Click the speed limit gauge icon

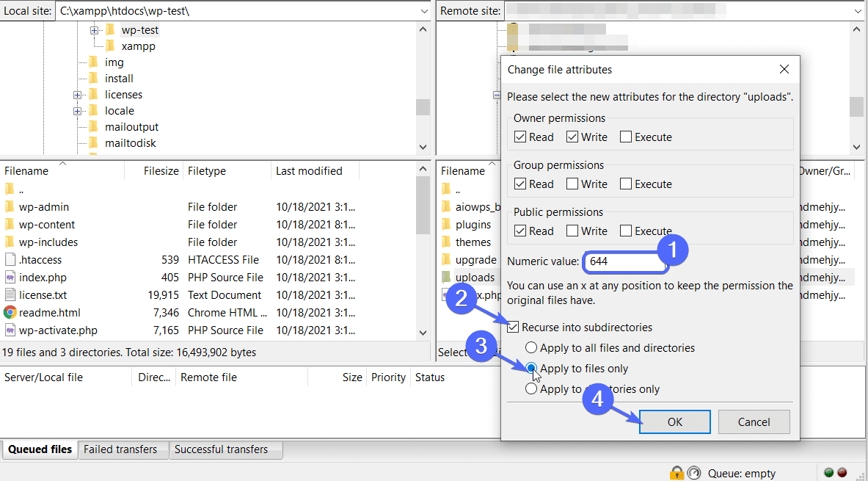pyautogui.click(x=693, y=473)
